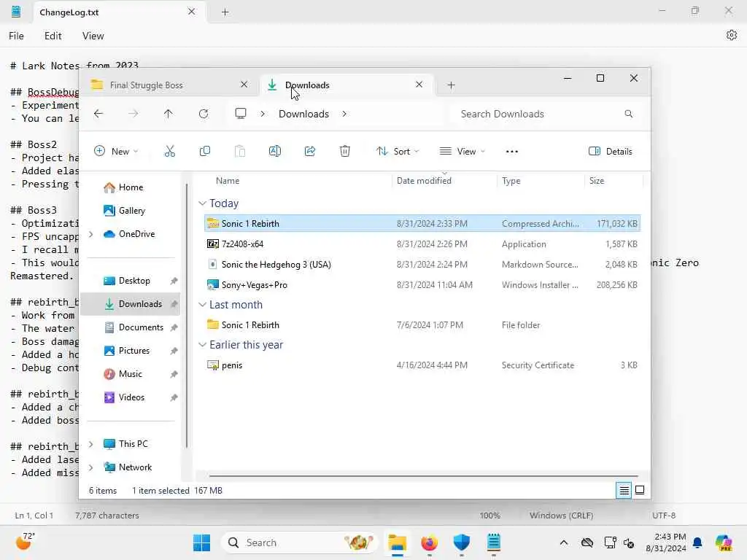747x560 pixels.
Task: Expand OneDrive in navigation pane
Action: pyautogui.click(x=91, y=234)
